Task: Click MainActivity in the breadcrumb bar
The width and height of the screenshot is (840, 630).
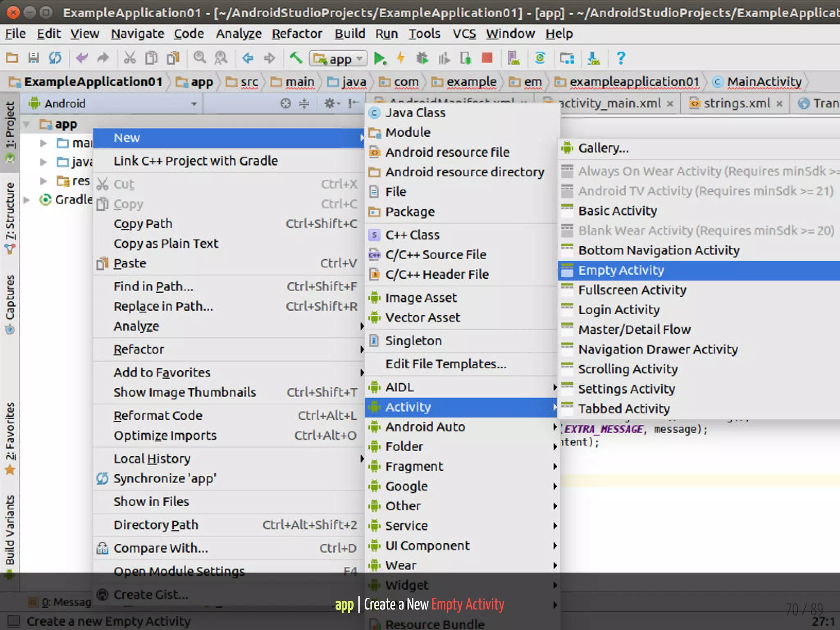Action: point(764,82)
